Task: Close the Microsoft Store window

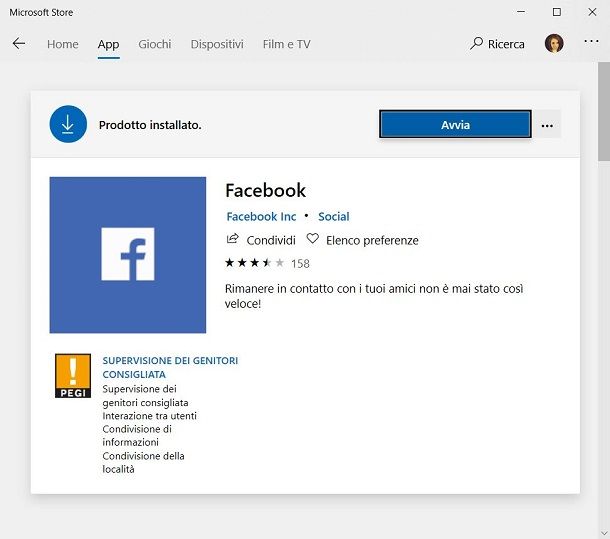Action: click(592, 12)
